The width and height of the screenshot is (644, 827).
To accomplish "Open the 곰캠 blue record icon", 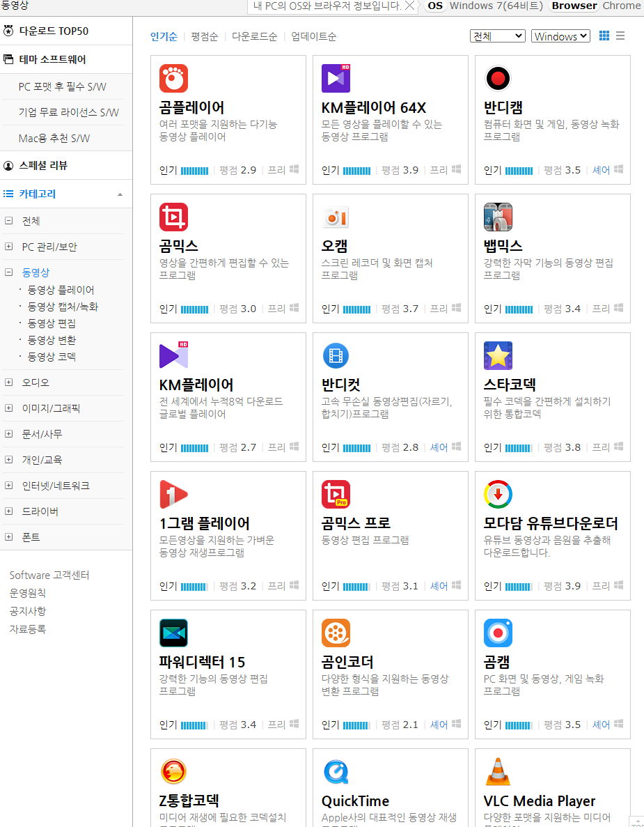I will 498,633.
